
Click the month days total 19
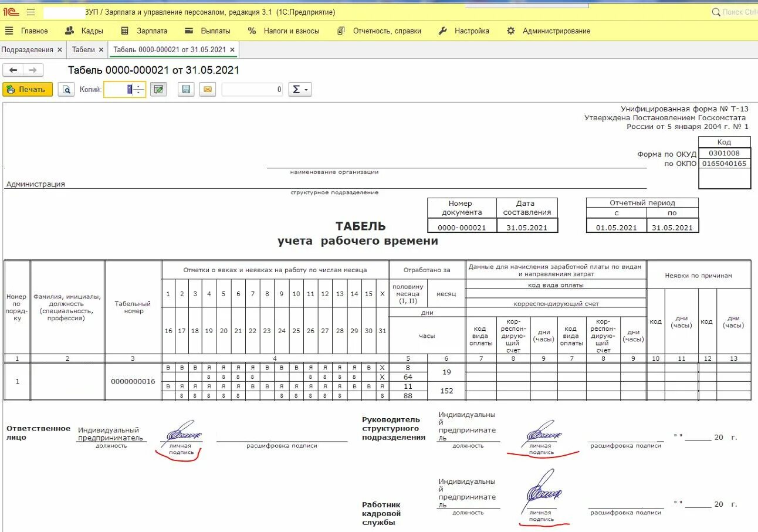446,372
